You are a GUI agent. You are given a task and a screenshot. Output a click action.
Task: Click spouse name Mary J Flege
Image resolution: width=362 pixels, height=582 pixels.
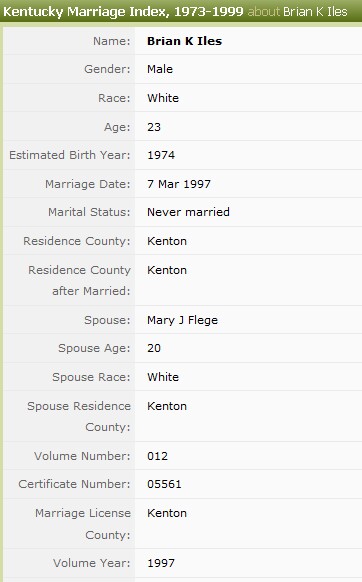click(x=182, y=320)
